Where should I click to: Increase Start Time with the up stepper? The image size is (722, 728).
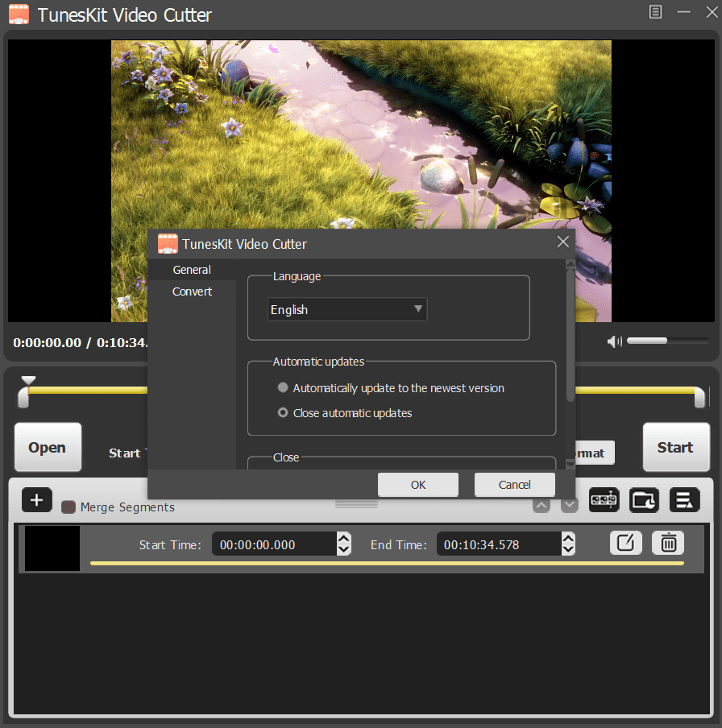coord(343,538)
